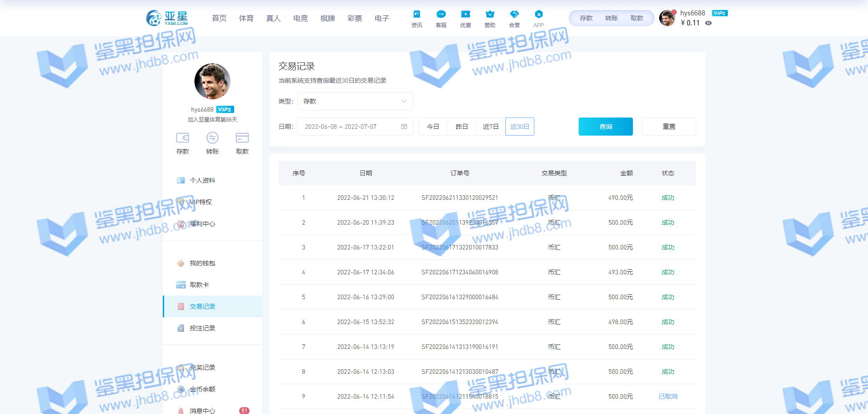The height and width of the screenshot is (414, 868).
Task: Select the 近7日 date range option
Action: 491,127
